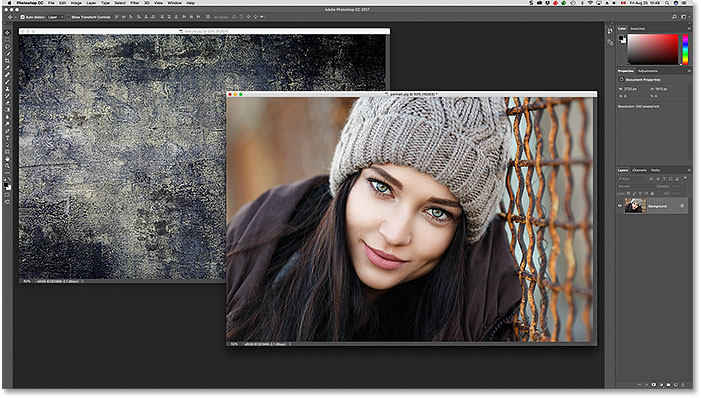Select the Rectangular Marquee tool
The width and height of the screenshot is (701, 398).
coord(7,40)
